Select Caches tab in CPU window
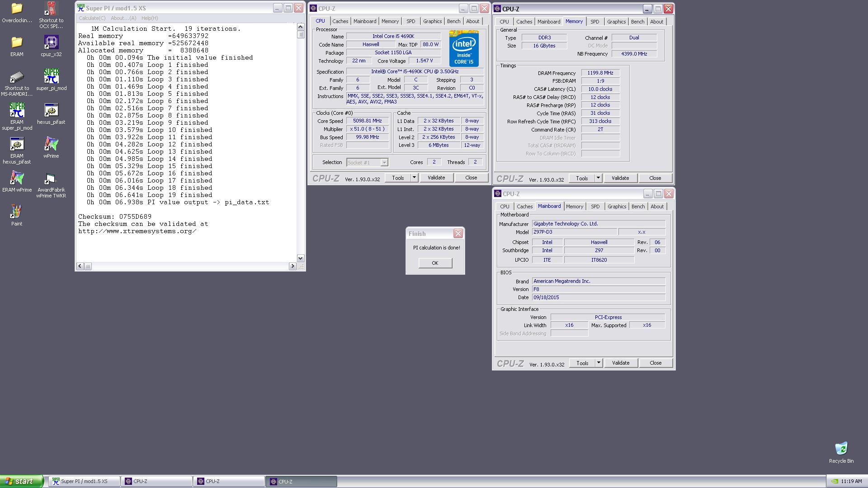This screenshot has height=488, width=868. (340, 21)
